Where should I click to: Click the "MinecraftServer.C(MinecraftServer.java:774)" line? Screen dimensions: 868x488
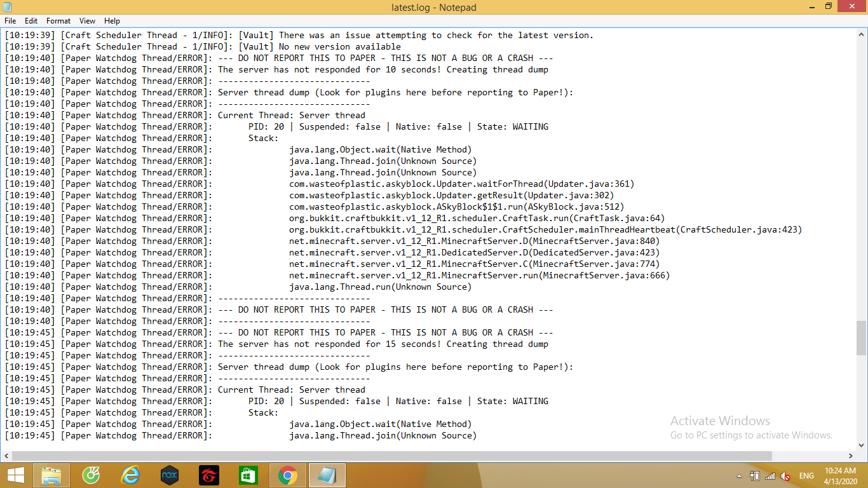point(332,264)
